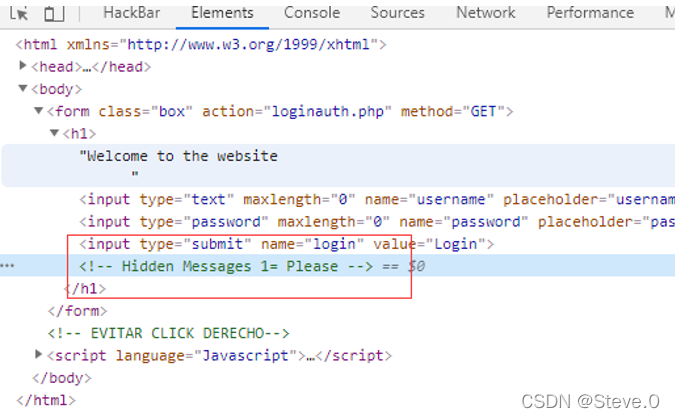
Task: Click the www.w3.org/1999/xhtml namespace value
Action: 248,44
